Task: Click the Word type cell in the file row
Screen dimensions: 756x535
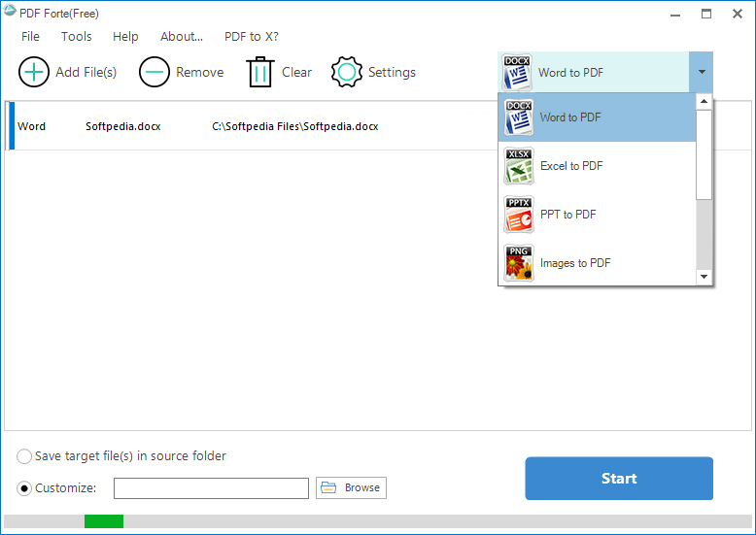Action: 31,126
